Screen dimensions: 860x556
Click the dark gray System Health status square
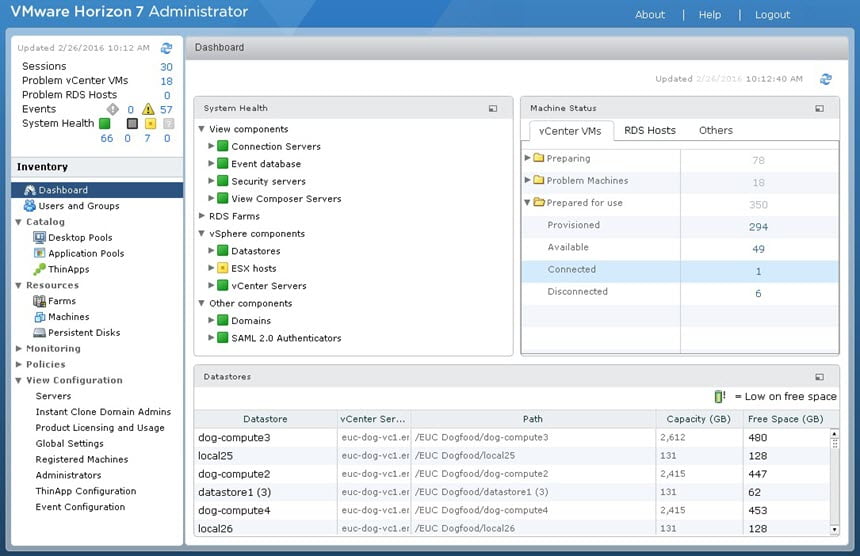[x=132, y=123]
